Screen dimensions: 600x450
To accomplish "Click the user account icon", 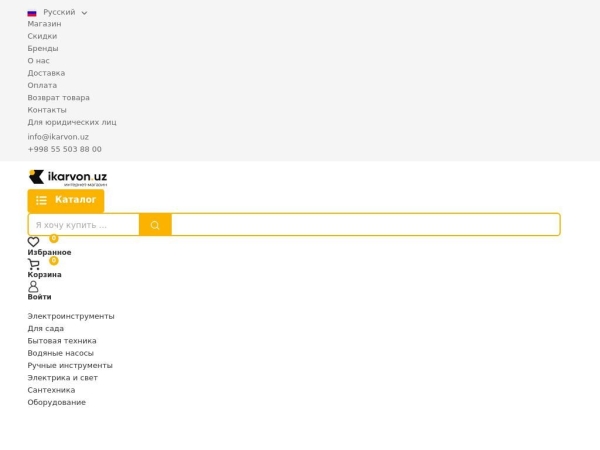I will pyautogui.click(x=33, y=286).
